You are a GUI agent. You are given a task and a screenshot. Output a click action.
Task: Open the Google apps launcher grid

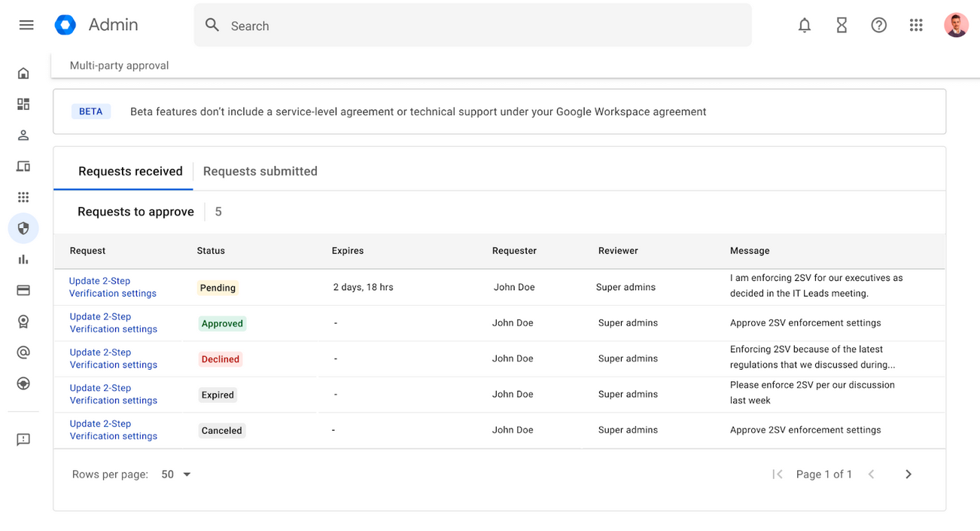[916, 25]
